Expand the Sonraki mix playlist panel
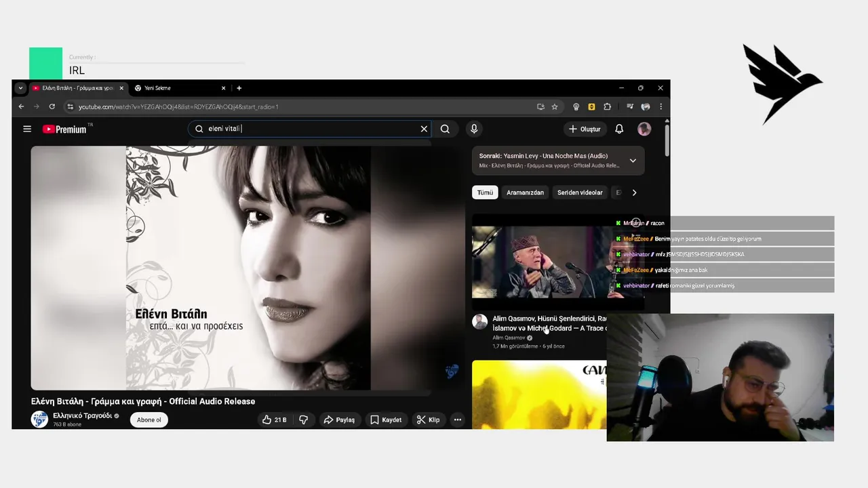The height and width of the screenshot is (488, 868). click(x=633, y=161)
